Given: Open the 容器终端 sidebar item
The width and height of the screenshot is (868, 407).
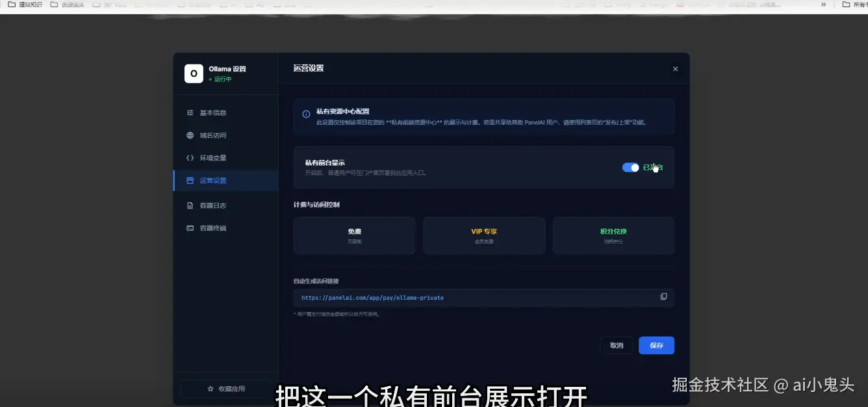Looking at the screenshot, I should (x=225, y=228).
